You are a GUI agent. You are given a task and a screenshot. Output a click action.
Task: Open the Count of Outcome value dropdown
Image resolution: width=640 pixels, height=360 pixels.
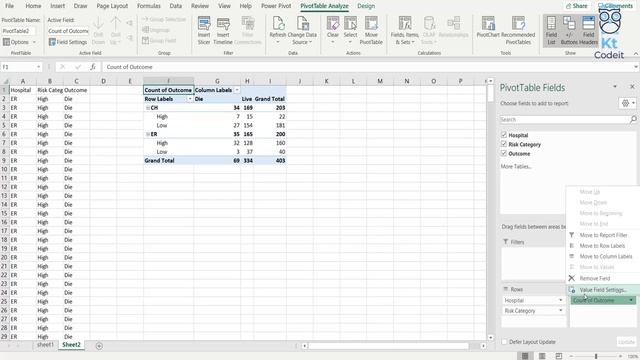coord(631,300)
